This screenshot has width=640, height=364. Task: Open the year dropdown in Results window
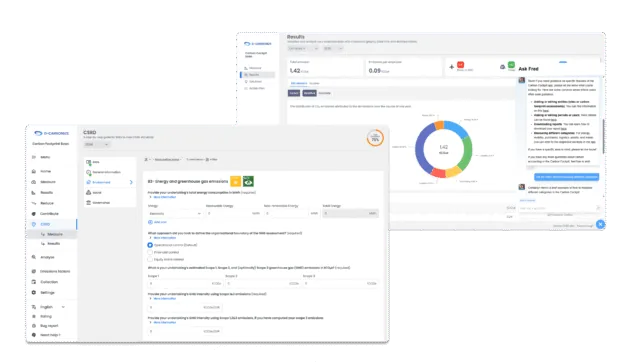click(x=333, y=49)
